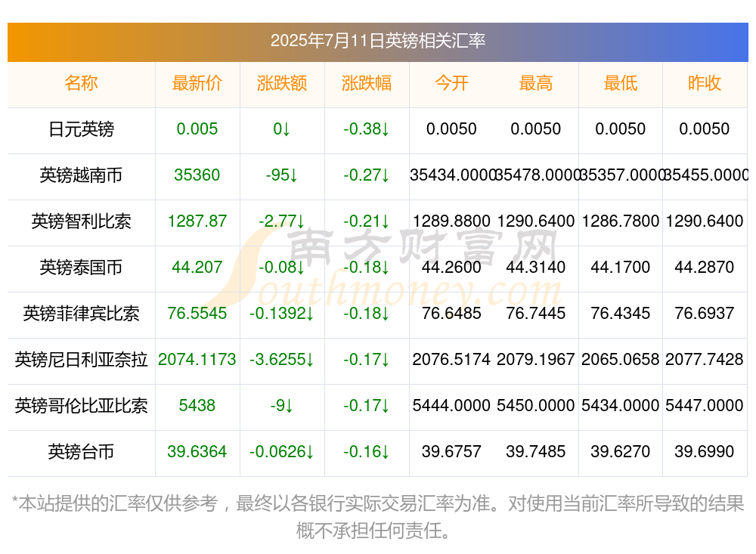Viewport: 756px width, 554px height.
Task: Select the 英镑泰国币 row name
Action: [x=81, y=267]
